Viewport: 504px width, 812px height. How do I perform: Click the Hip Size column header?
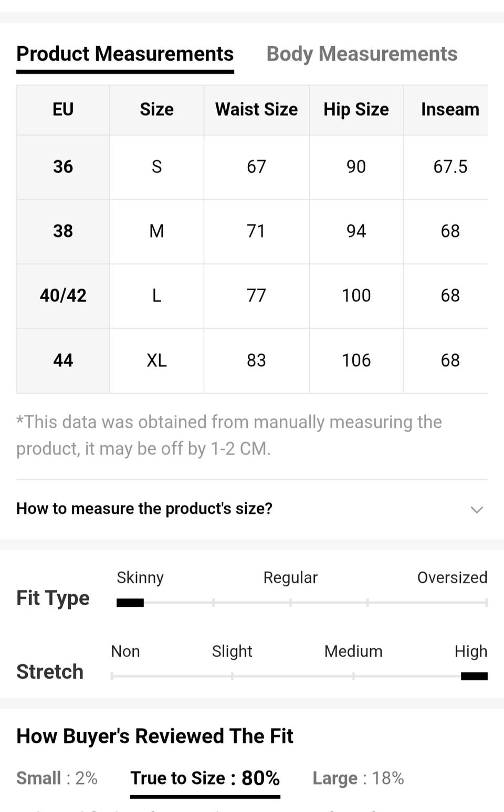356,109
